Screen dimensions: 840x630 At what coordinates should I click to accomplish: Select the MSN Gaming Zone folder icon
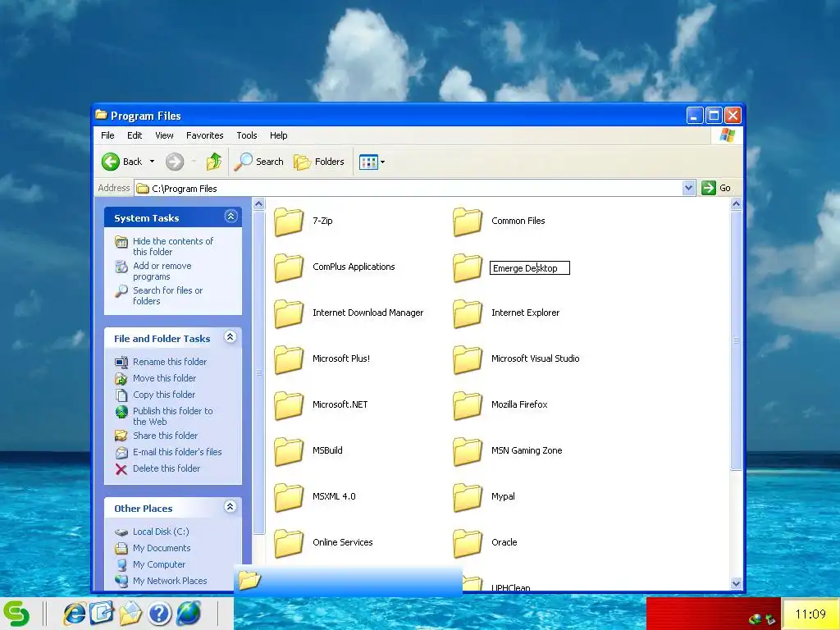468,452
